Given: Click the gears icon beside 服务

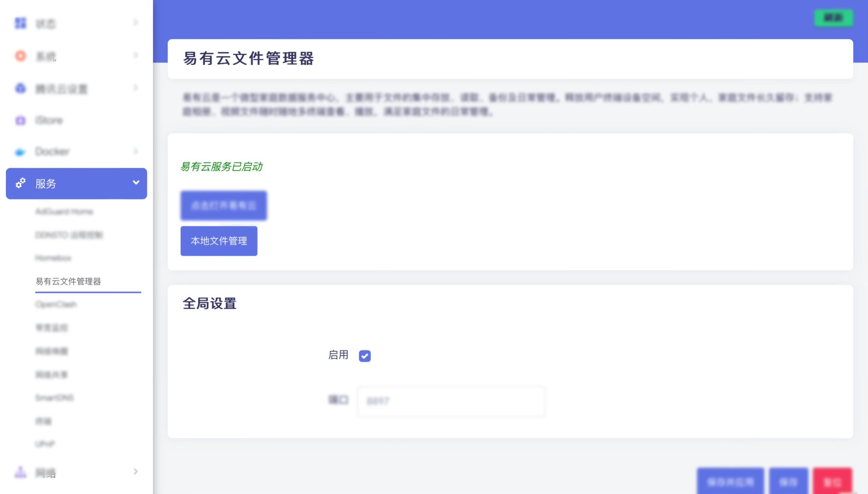Looking at the screenshot, I should pyautogui.click(x=21, y=183).
